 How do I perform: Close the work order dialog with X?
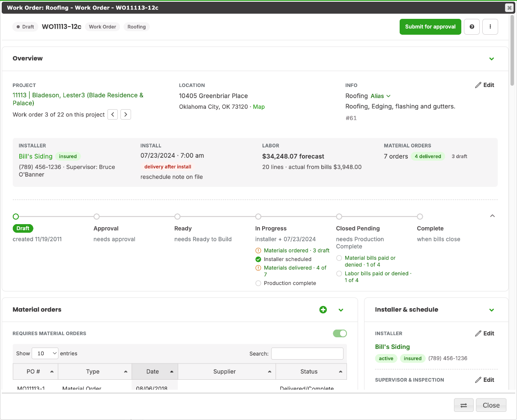click(509, 8)
